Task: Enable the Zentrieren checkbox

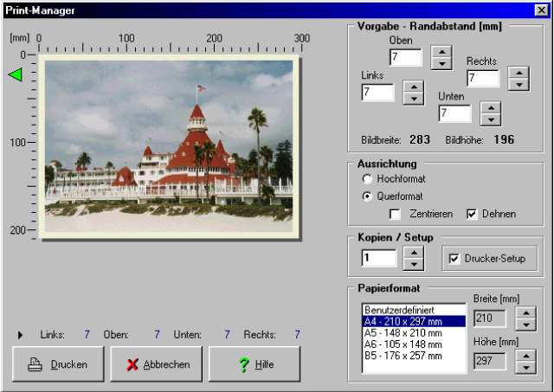Action: tap(396, 214)
